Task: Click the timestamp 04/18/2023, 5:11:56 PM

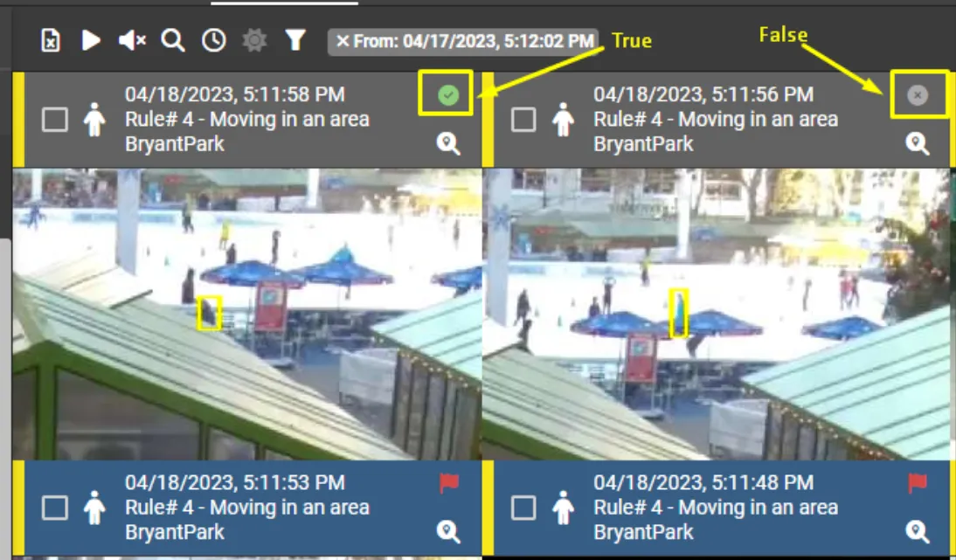Action: click(x=703, y=94)
